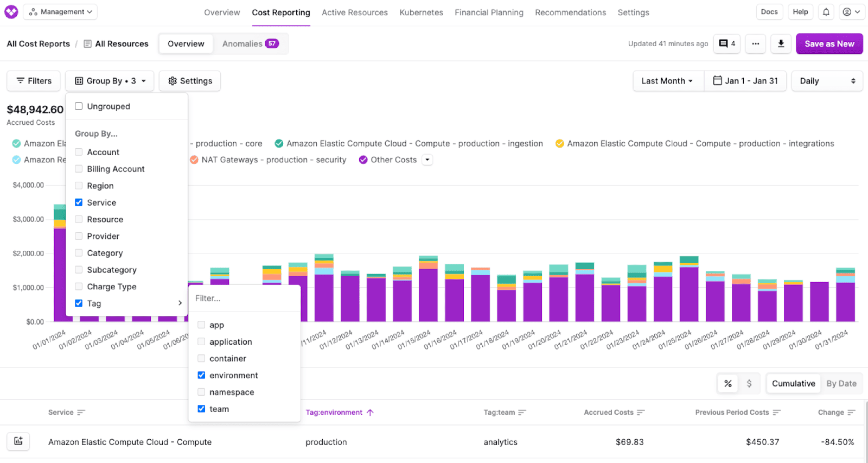Open the Recommendations nav tab
This screenshot has height=463, width=868.
point(571,12)
